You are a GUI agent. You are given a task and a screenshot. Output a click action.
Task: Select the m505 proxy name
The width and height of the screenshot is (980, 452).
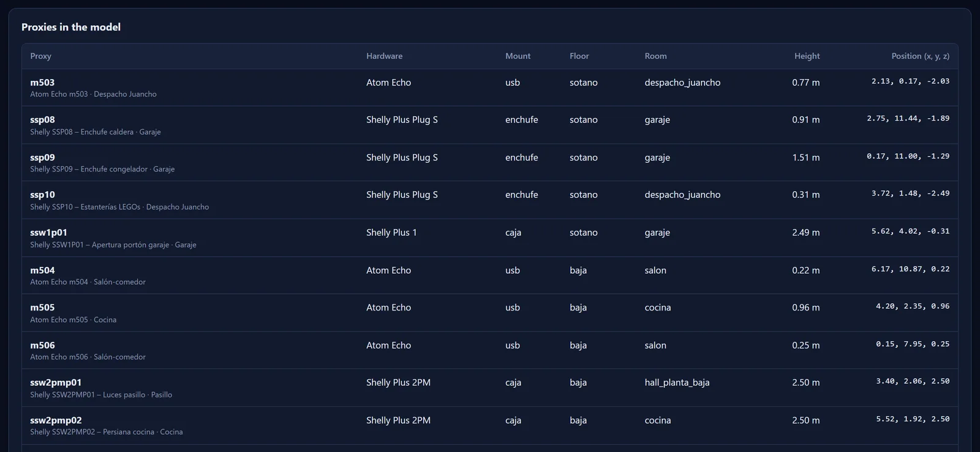pos(42,307)
